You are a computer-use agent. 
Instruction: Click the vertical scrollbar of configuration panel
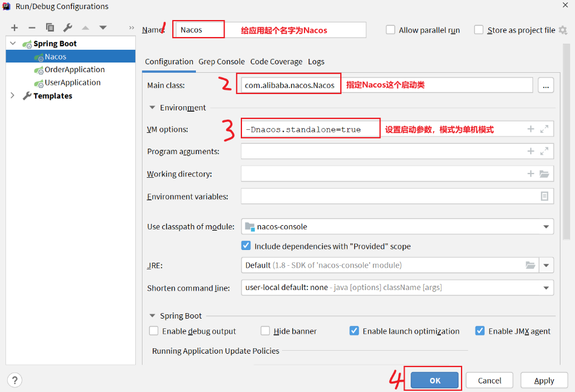[x=566, y=141]
